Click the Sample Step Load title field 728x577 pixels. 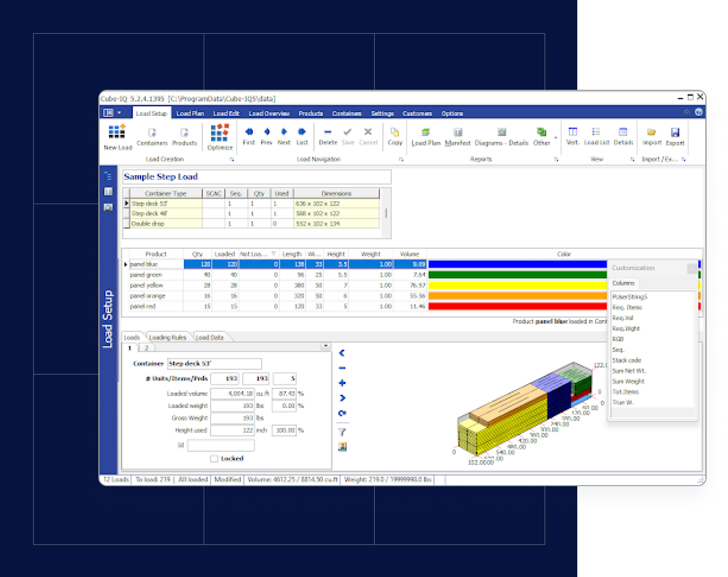click(x=257, y=177)
